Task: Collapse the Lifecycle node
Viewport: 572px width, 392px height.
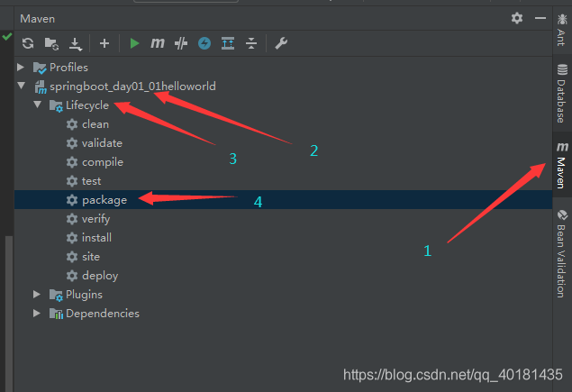Action: click(37, 105)
